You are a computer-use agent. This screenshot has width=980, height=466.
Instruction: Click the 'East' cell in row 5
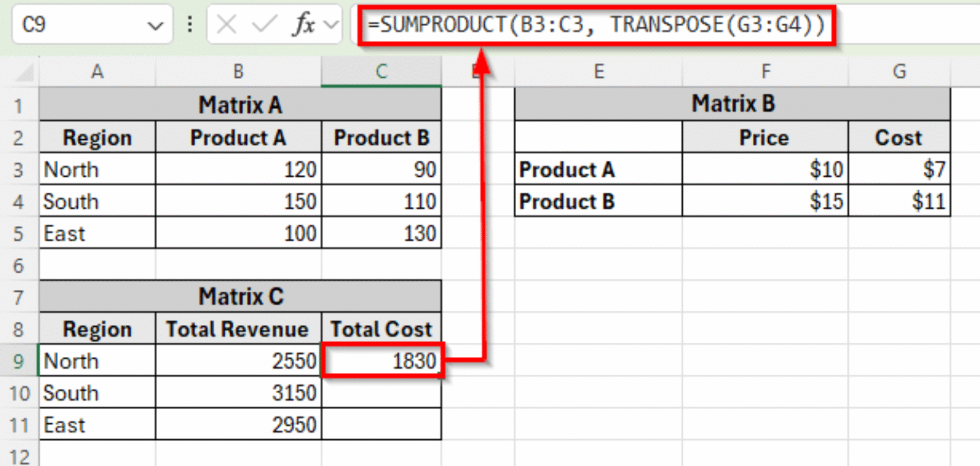tap(97, 232)
